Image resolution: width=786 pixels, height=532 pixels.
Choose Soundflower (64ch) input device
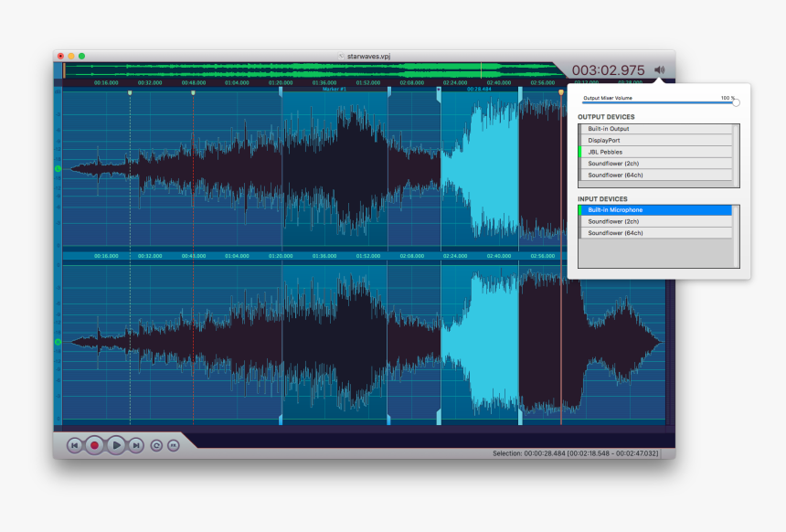655,233
